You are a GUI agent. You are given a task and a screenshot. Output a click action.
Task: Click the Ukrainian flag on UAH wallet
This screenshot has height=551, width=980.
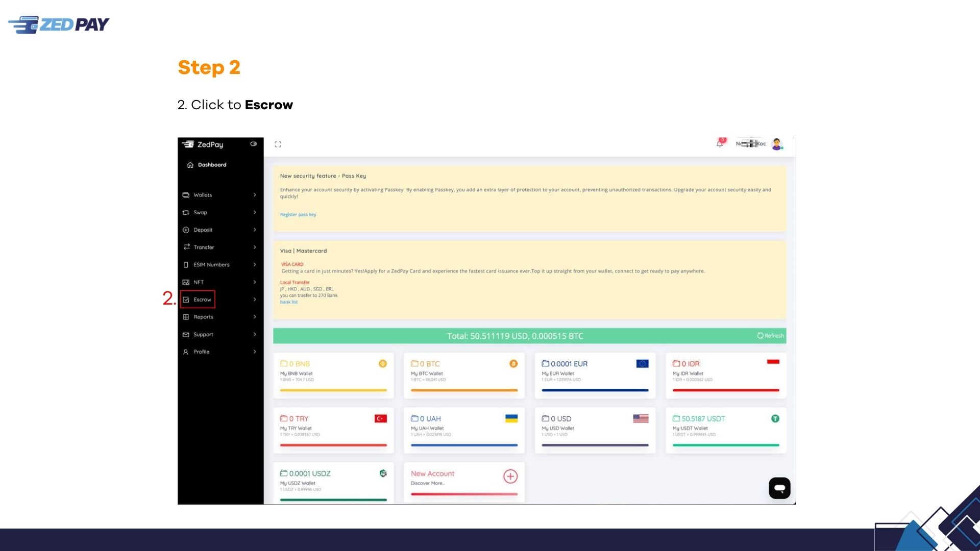[x=511, y=418]
